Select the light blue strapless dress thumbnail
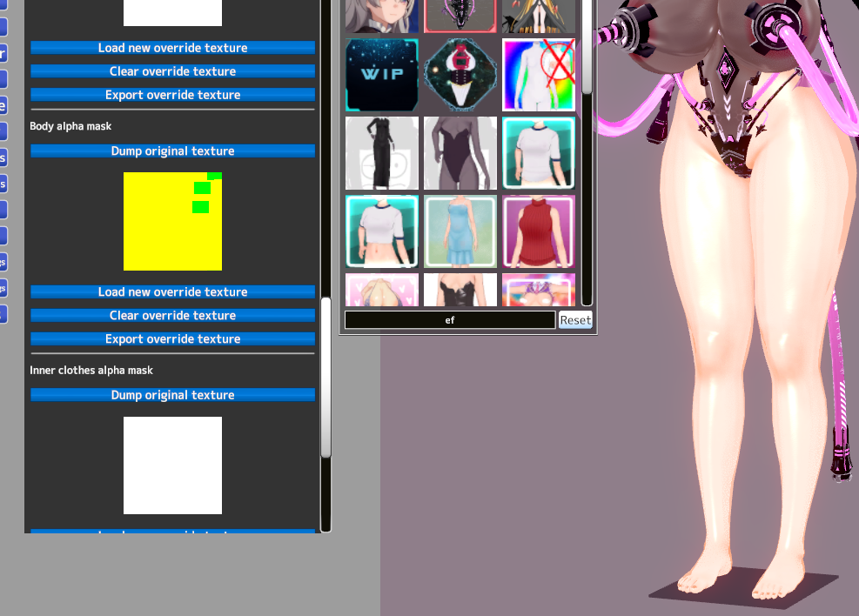859x616 pixels. 460,231
